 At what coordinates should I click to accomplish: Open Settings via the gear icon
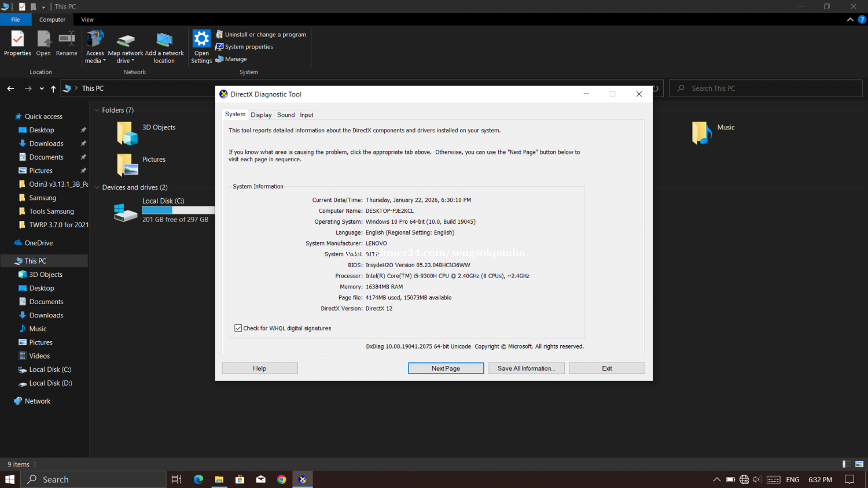[x=201, y=40]
